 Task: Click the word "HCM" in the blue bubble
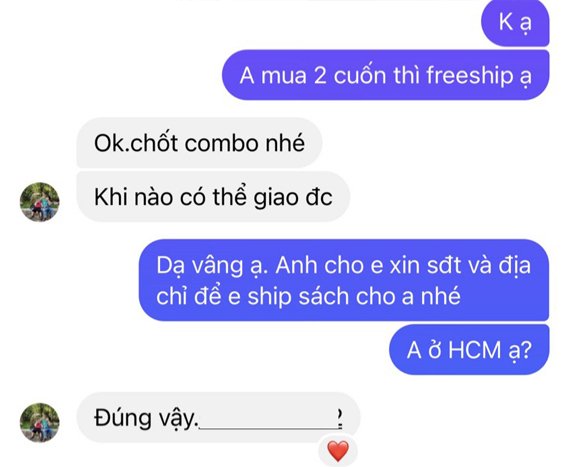pyautogui.click(x=474, y=350)
